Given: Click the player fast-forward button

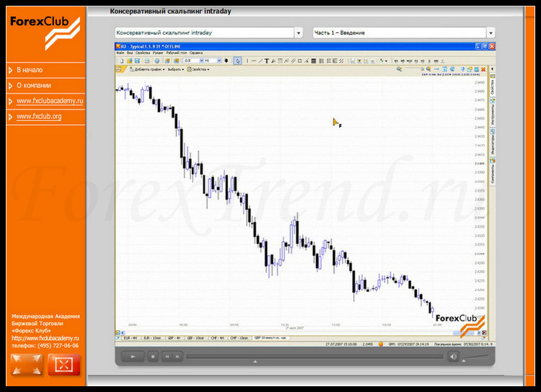Looking at the screenshot, I should 177,357.
